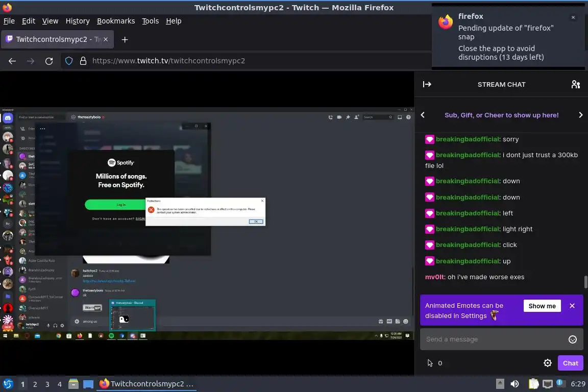Click the Twitchcontrolsmypc2 Firefox taskbar entry
The image size is (588, 392).
point(146,384)
